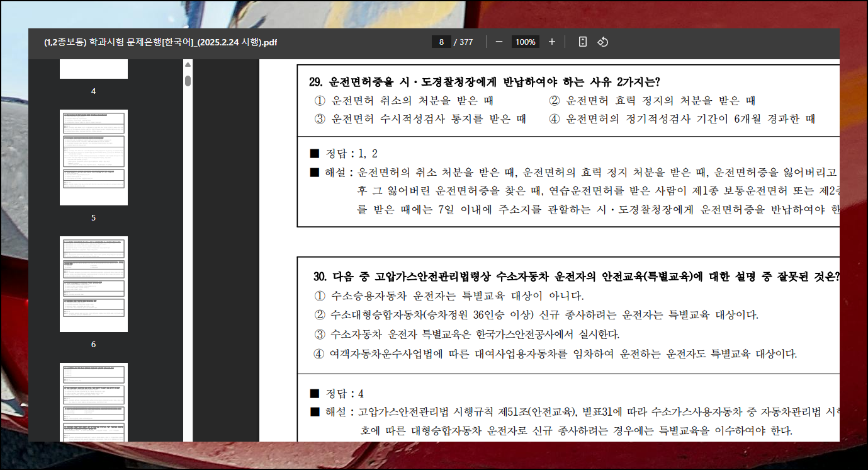Screen dimensions: 868x470
Task: Click the 100% zoom level field
Action: 525,42
